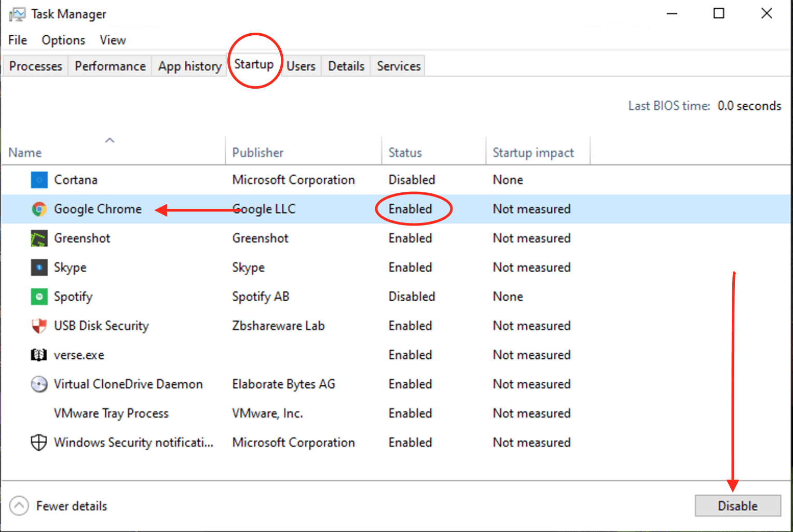Screen dimensions: 793x532
Task: Switch to the Services tab
Action: pyautogui.click(x=399, y=66)
